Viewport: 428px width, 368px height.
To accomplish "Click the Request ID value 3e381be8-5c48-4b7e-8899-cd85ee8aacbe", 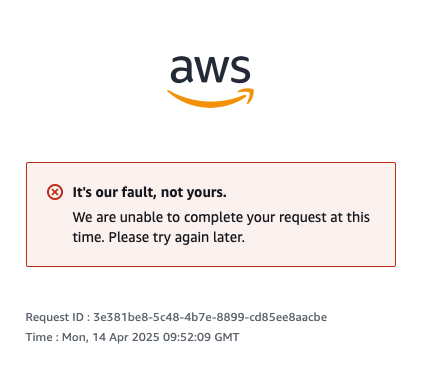I will [210, 317].
